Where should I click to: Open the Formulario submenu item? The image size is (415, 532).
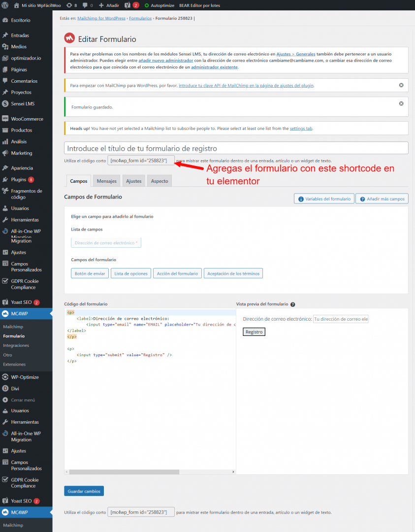(x=14, y=336)
